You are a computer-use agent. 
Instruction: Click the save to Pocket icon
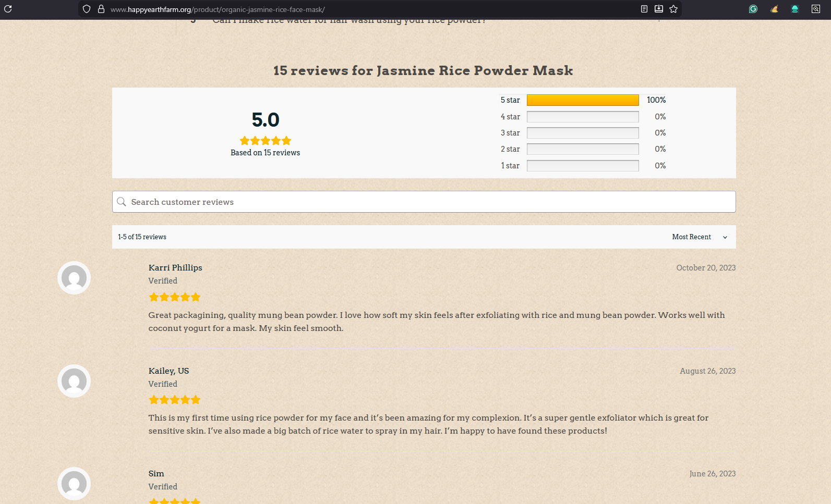(x=659, y=9)
